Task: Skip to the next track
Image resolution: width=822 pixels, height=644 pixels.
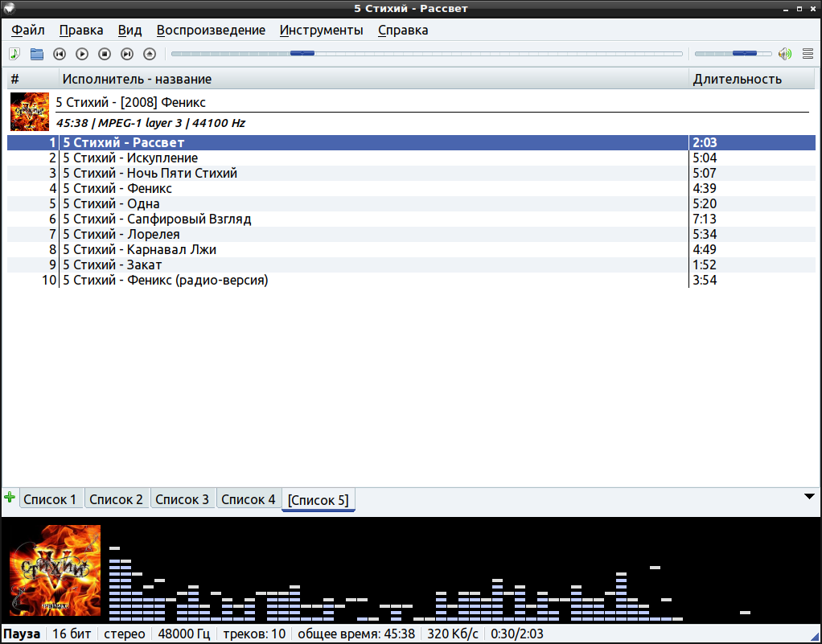Action: coord(127,54)
